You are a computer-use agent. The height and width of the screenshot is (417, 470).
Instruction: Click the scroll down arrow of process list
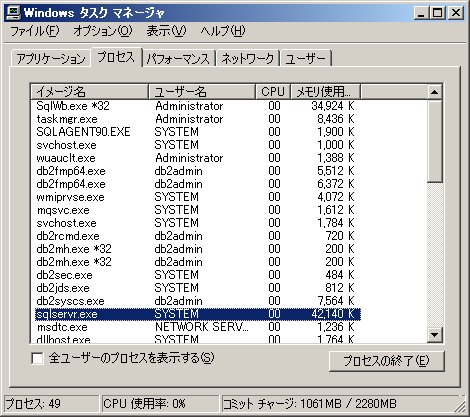[x=434, y=334]
